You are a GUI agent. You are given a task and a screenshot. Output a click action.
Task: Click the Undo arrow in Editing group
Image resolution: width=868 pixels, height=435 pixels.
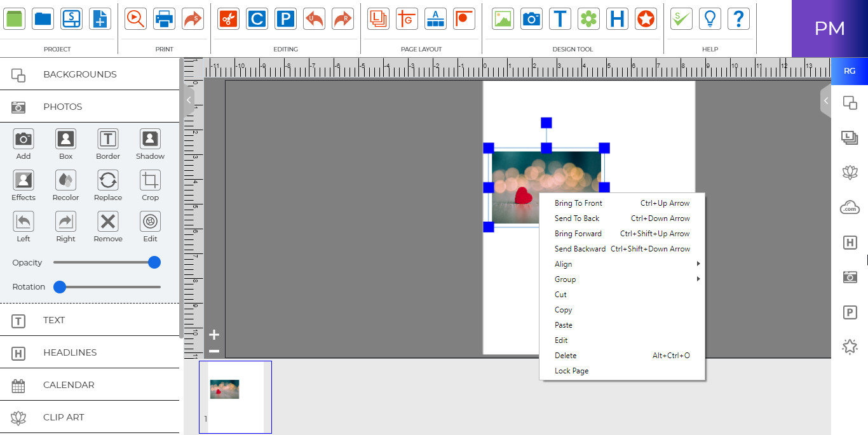(314, 19)
